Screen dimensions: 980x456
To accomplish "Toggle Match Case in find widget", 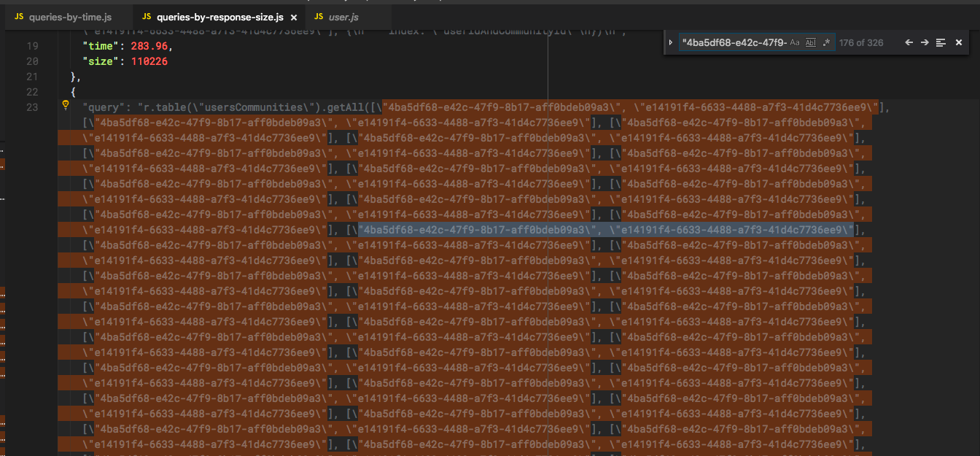I will pos(795,42).
